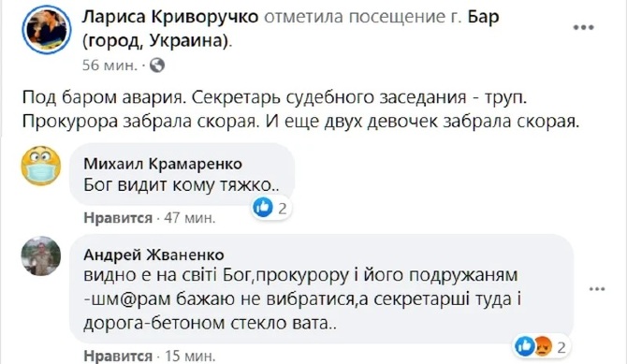The image size is (627, 364).
Task: Show reaction count 2 on Андрей's comment
Action: pyautogui.click(x=561, y=347)
